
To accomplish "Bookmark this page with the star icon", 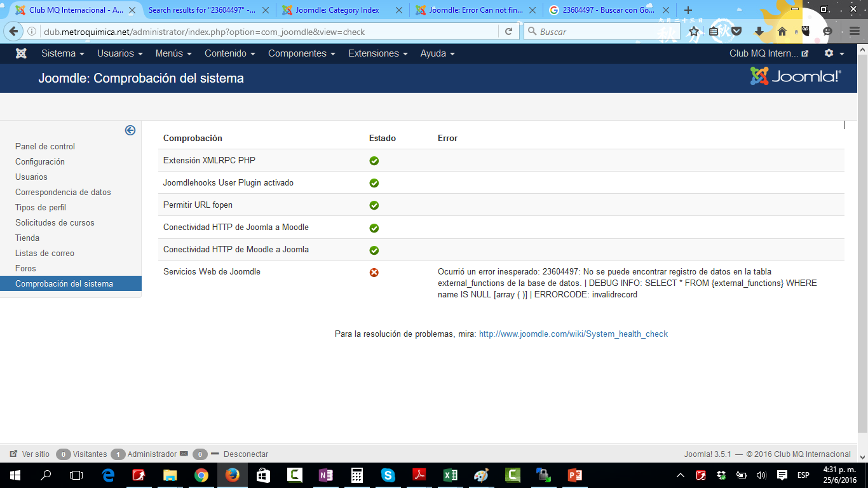I will click(694, 32).
